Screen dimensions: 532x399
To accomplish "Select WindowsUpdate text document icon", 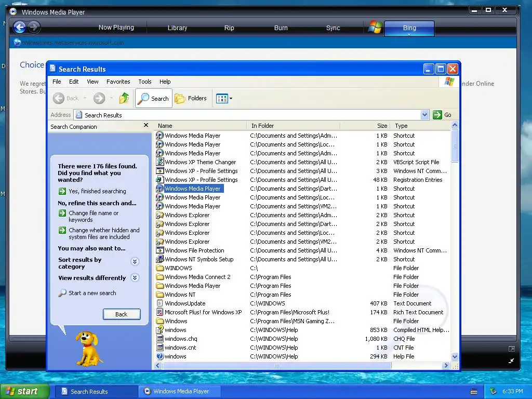I will [159, 303].
